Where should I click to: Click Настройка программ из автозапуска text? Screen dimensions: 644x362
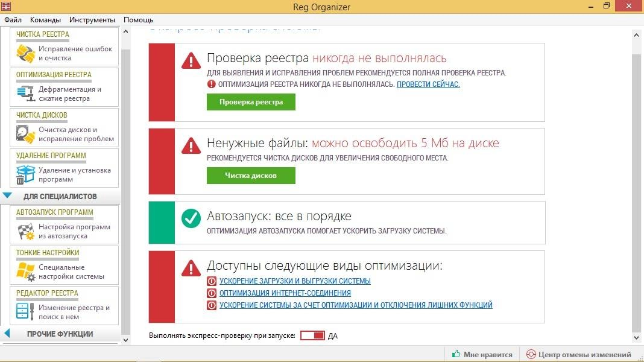pyautogui.click(x=74, y=231)
